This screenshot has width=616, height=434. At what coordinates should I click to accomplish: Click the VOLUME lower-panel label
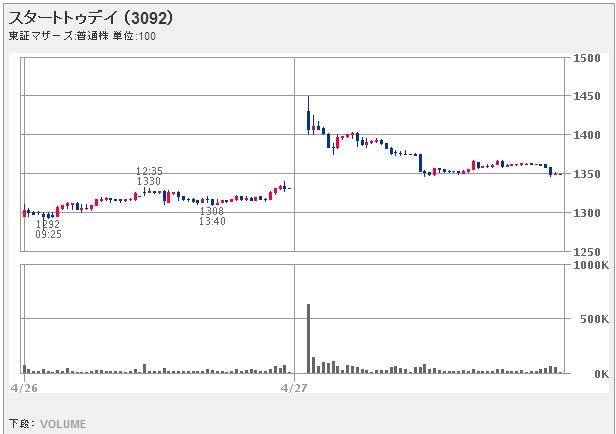point(63,424)
